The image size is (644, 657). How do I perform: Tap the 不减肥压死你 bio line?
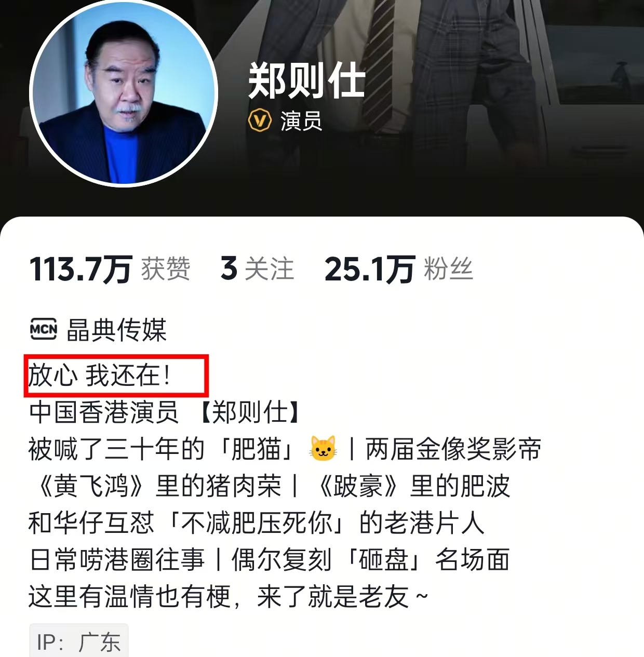[x=257, y=522]
